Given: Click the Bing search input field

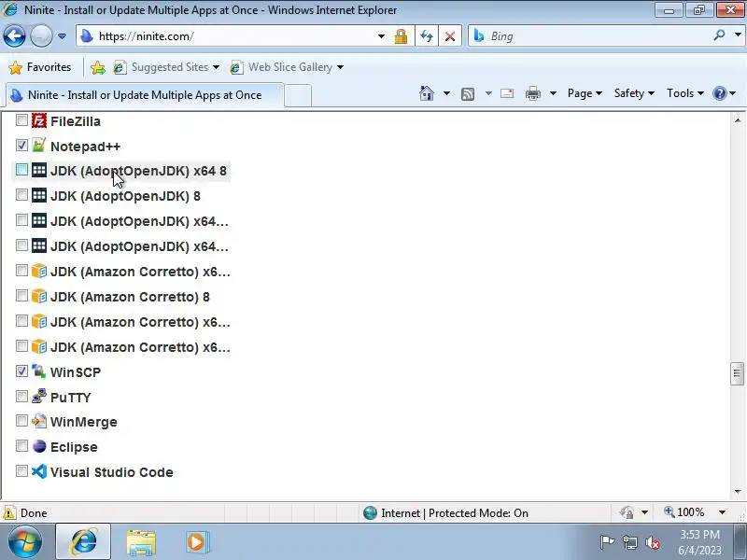Looking at the screenshot, I should pyautogui.click(x=598, y=36).
